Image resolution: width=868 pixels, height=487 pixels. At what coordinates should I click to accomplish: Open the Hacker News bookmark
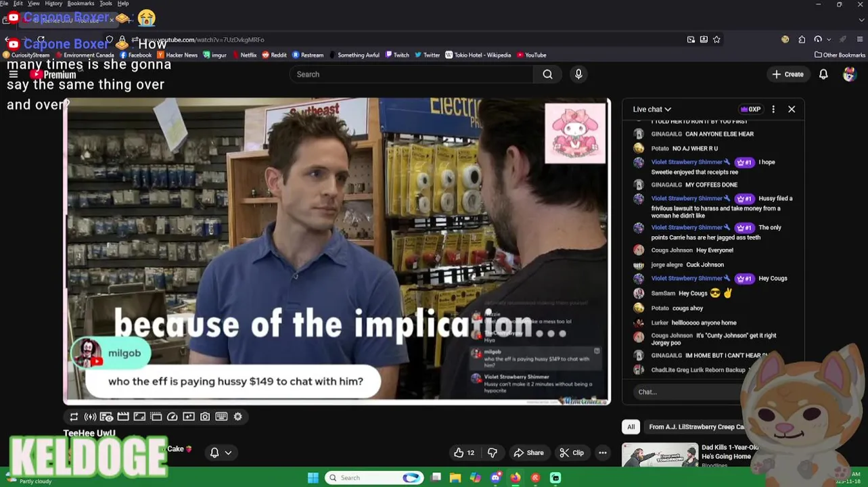pyautogui.click(x=177, y=55)
